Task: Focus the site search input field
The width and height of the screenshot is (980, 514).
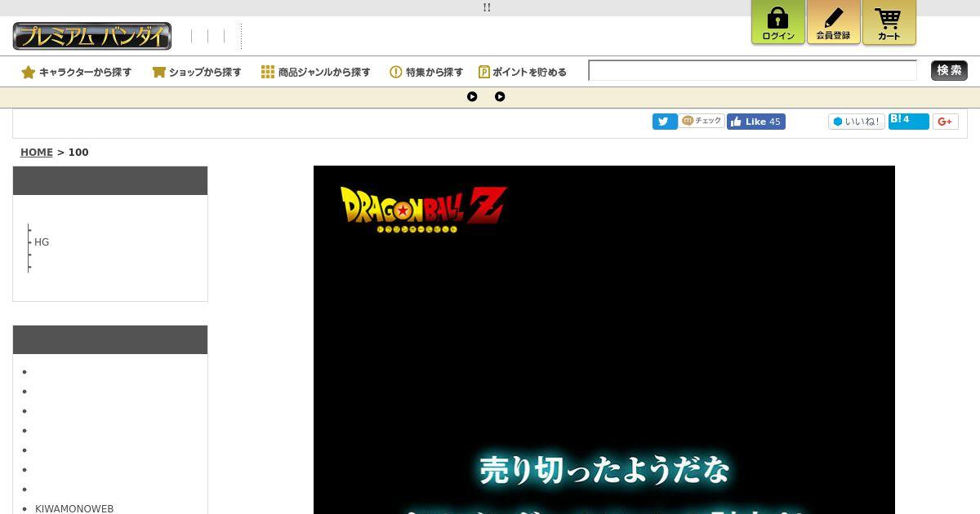Action: point(752,70)
